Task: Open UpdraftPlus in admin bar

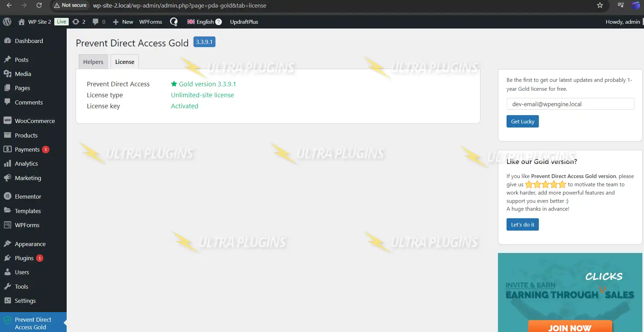Action: pyautogui.click(x=244, y=22)
